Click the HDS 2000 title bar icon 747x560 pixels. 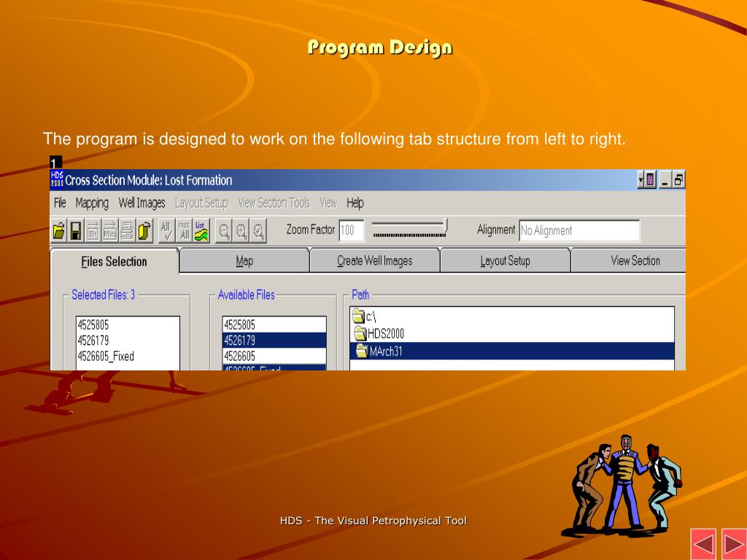point(57,179)
